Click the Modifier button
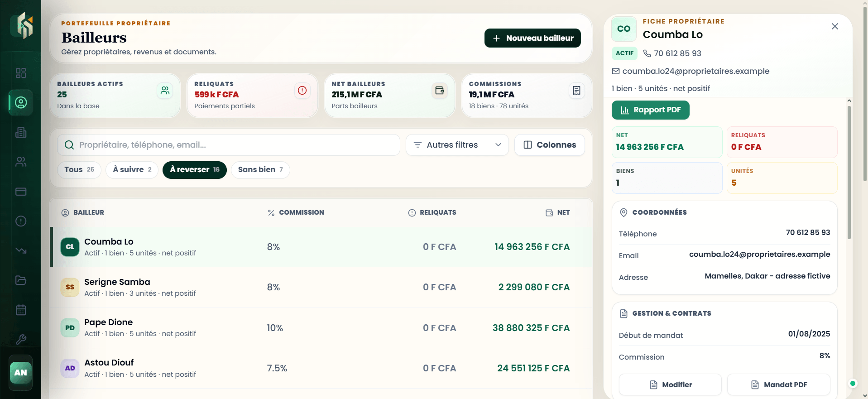 [670, 385]
